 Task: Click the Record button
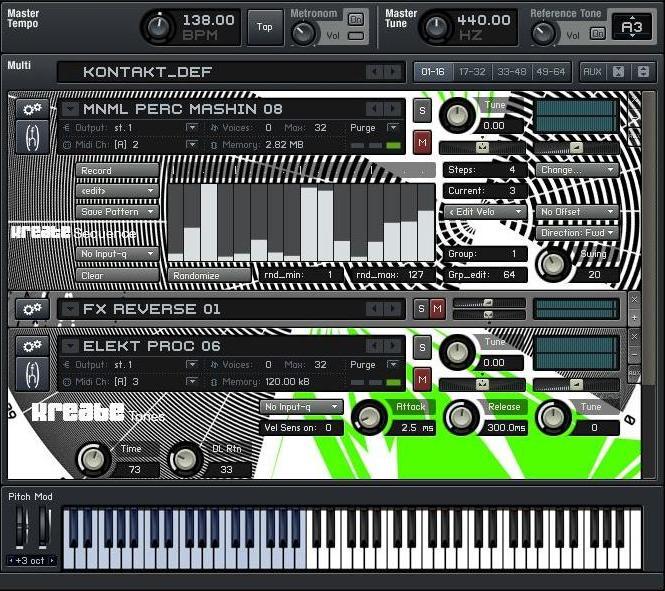point(117,170)
